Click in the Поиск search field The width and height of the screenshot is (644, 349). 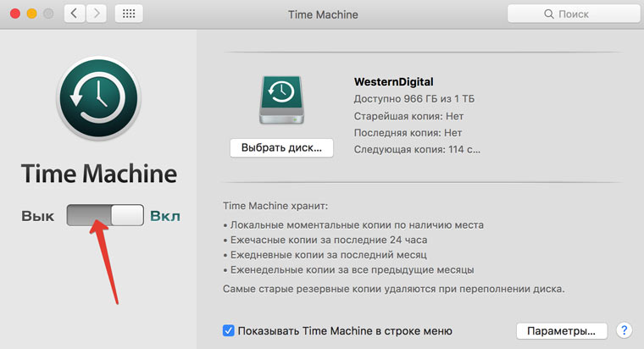tap(574, 14)
